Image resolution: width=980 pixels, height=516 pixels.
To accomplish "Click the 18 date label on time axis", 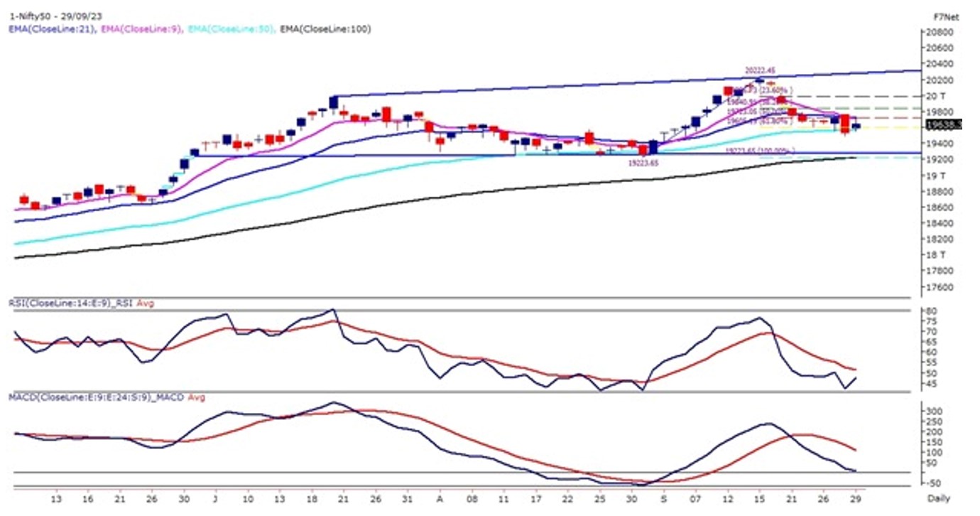I will click(311, 498).
